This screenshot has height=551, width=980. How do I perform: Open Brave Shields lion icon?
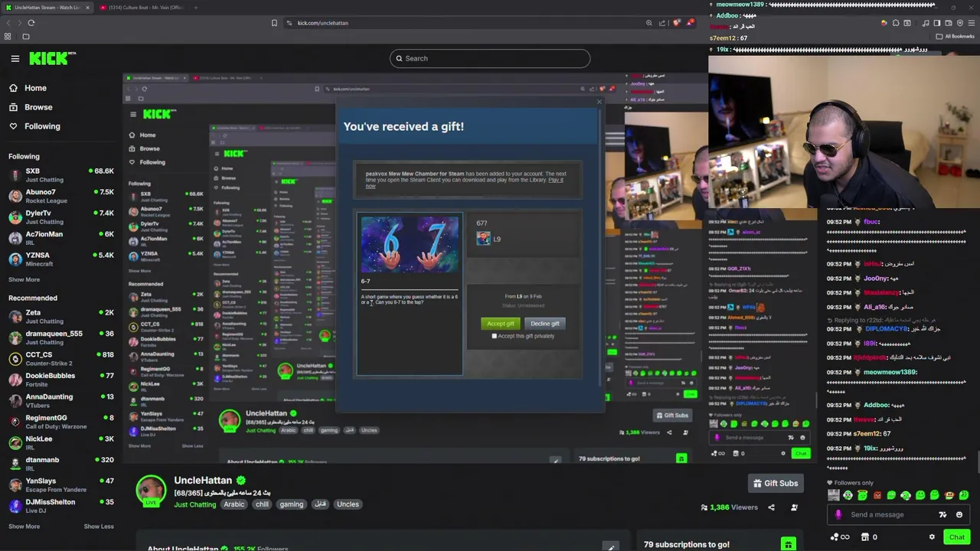click(676, 23)
